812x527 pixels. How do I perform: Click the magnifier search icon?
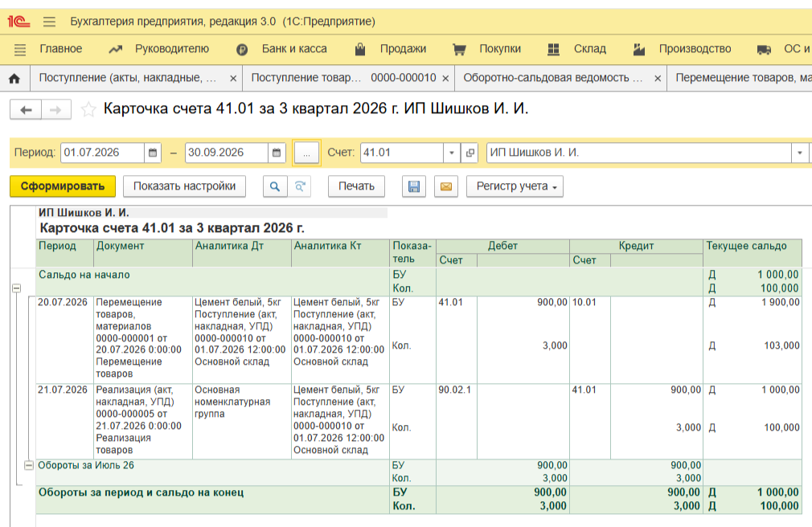point(275,186)
